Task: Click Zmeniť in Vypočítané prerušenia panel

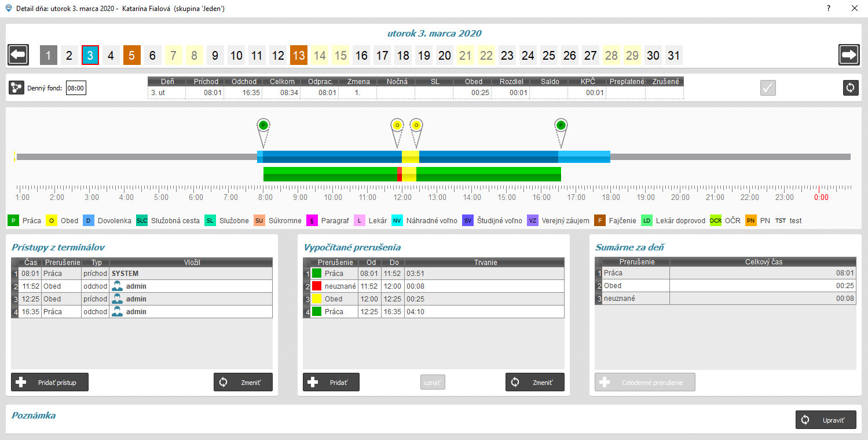Action: (x=535, y=382)
